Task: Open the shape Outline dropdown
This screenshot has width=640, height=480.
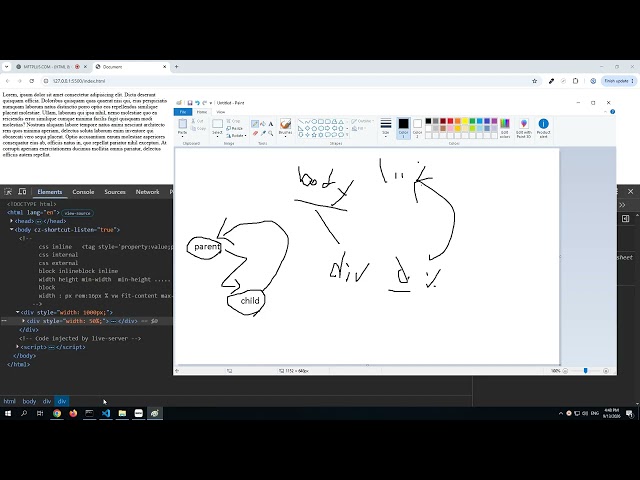Action: (362, 121)
